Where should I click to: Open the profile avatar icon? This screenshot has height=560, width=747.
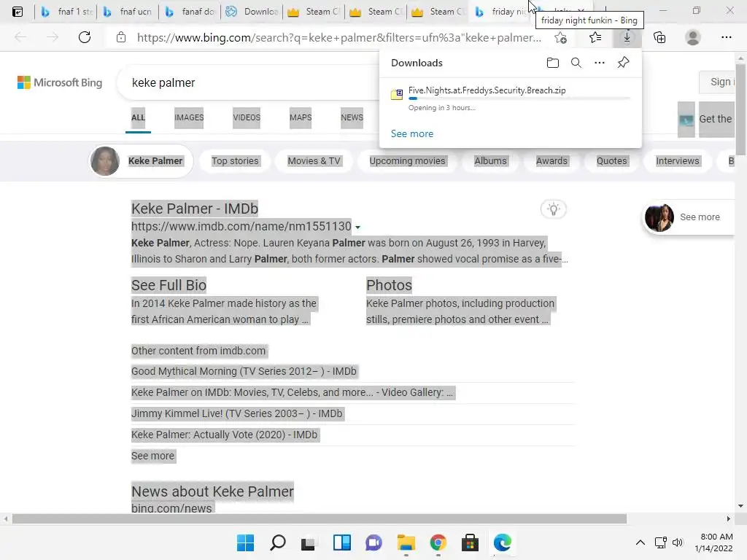point(693,37)
